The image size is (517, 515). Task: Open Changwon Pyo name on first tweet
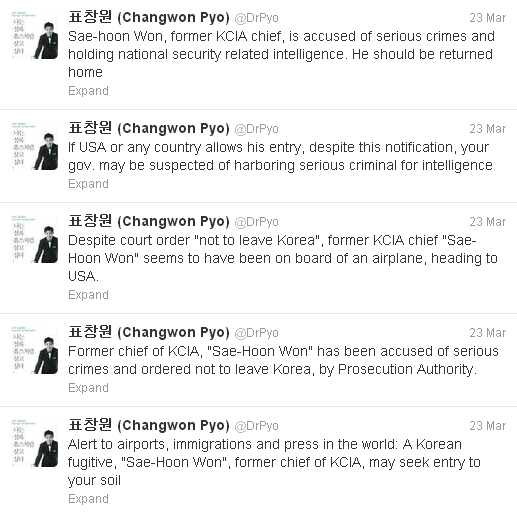pos(149,17)
